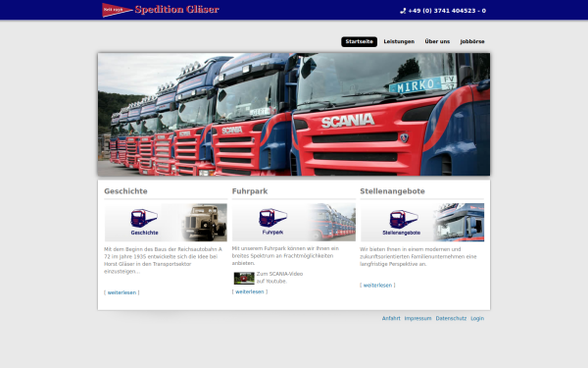This screenshot has height=368, width=588.
Task: Click the Fuhrpark truck icon
Action: (x=272, y=218)
